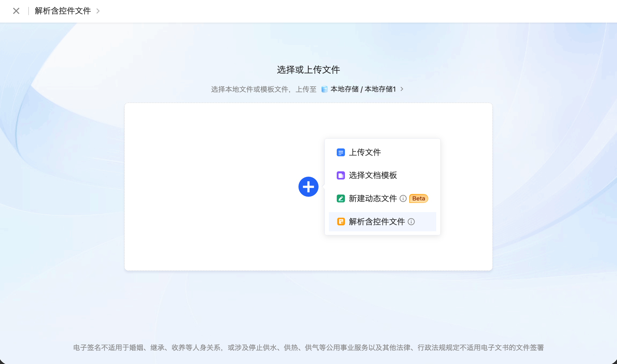Click the 选择或上传文件 heading
The image size is (617, 364).
pyautogui.click(x=308, y=70)
